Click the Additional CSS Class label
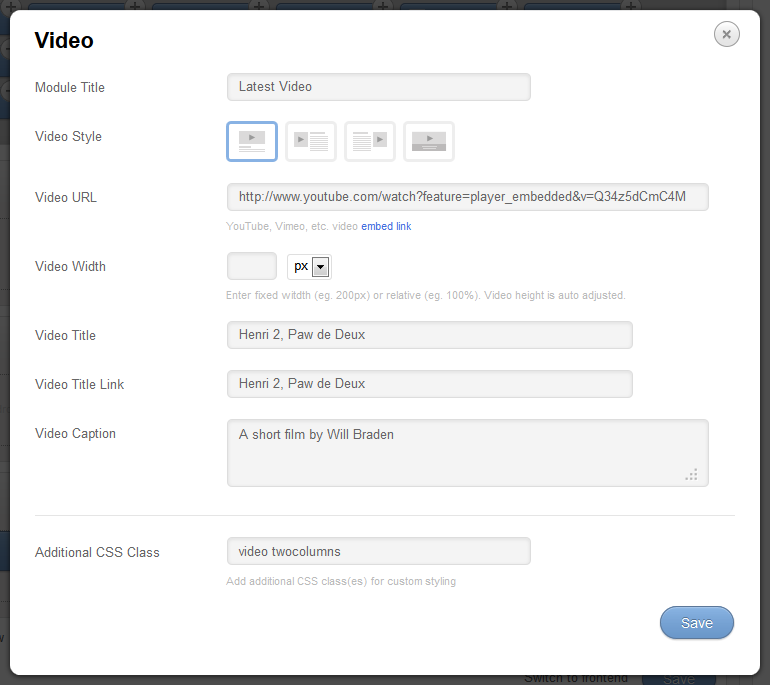The height and width of the screenshot is (685, 770). click(x=97, y=552)
